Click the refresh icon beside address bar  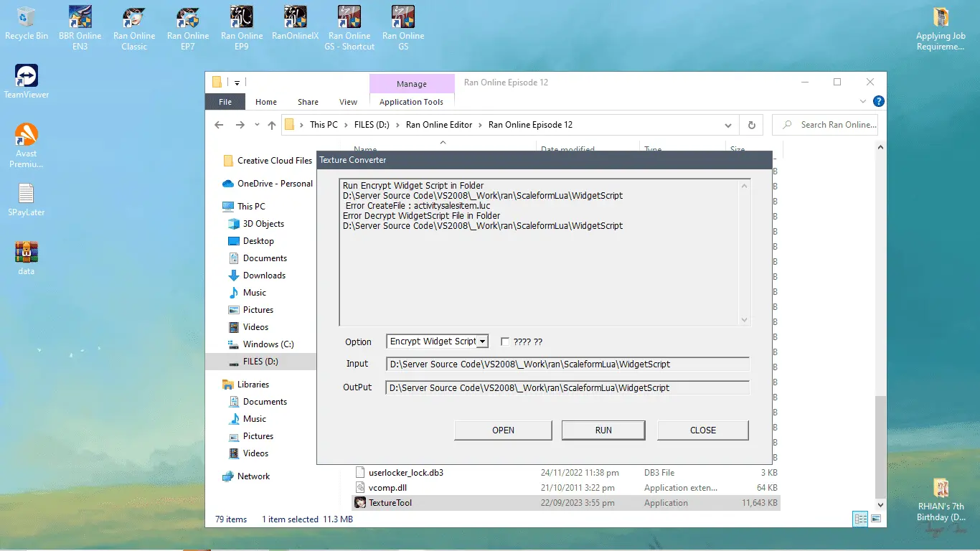tap(751, 125)
